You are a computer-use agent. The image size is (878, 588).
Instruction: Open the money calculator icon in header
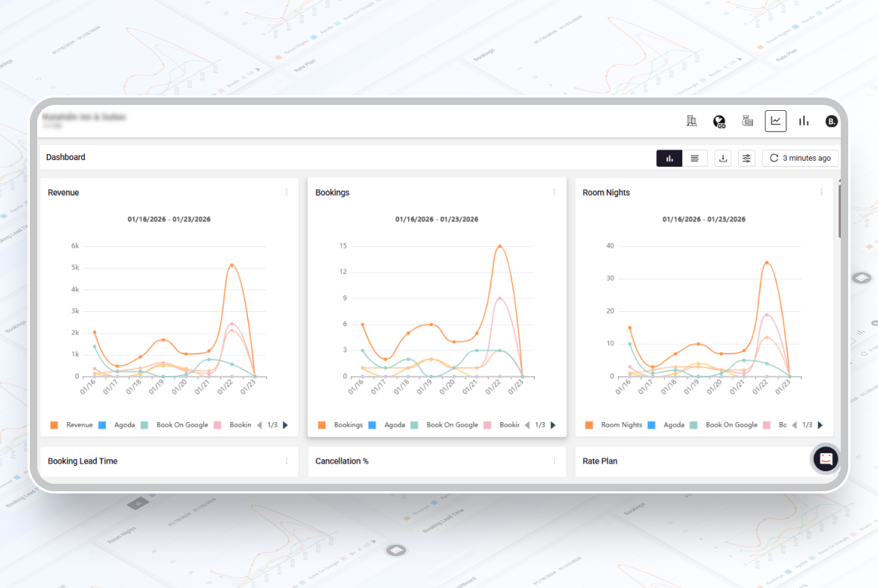point(747,121)
